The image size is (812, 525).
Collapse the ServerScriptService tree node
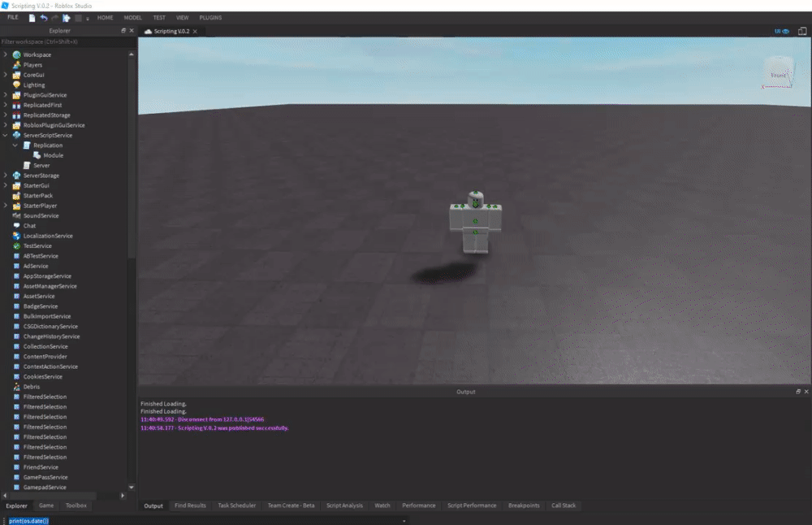click(5, 135)
